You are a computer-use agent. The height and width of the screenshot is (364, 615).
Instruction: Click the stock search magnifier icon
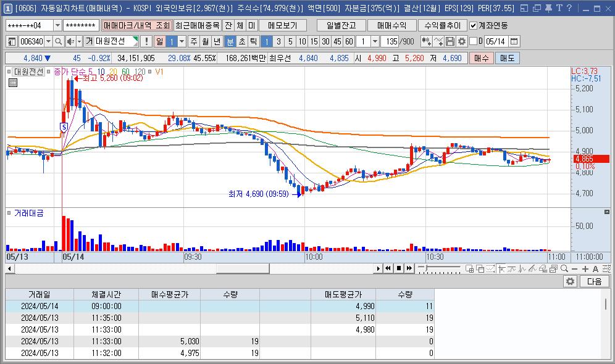pos(59,41)
